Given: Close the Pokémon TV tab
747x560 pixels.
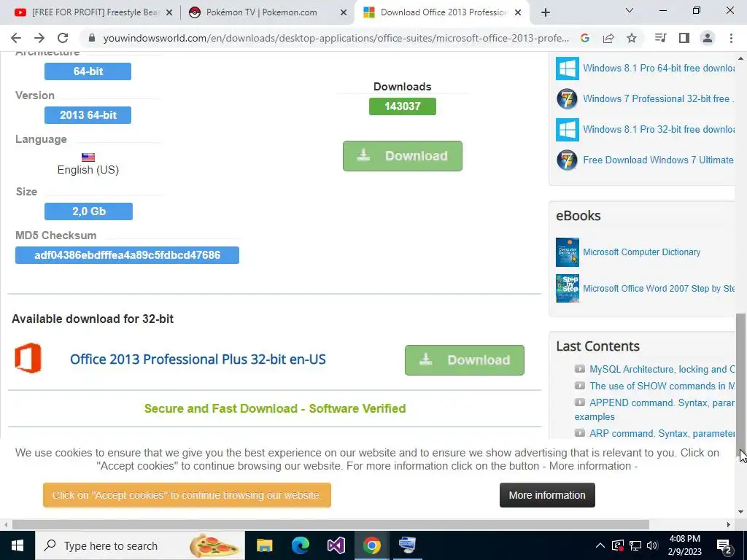Looking at the screenshot, I should coord(344,13).
